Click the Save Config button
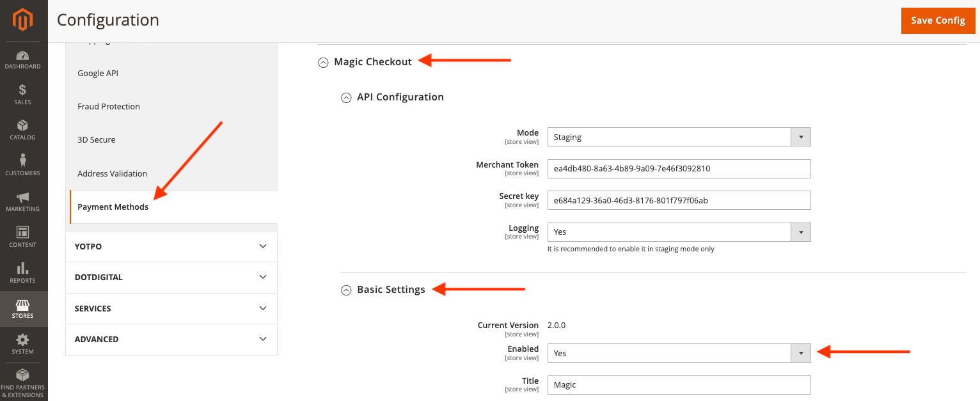 (938, 20)
